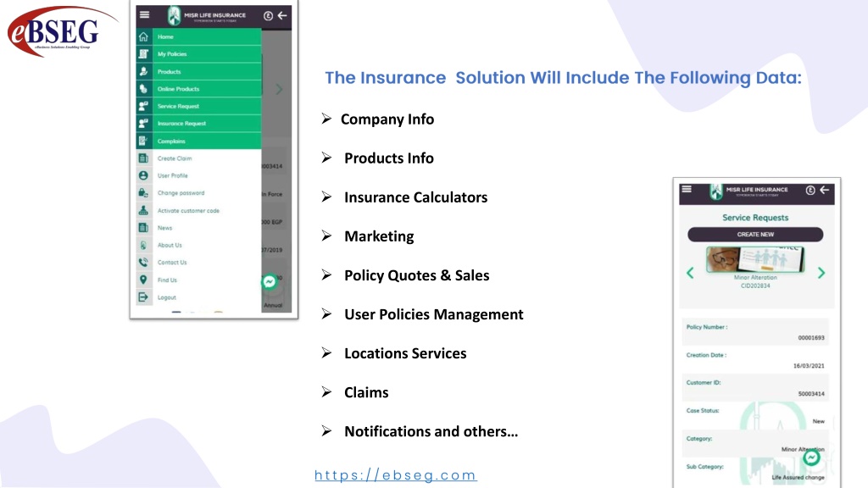Select News from the side menu
This screenshot has width=868, height=488.
click(165, 228)
